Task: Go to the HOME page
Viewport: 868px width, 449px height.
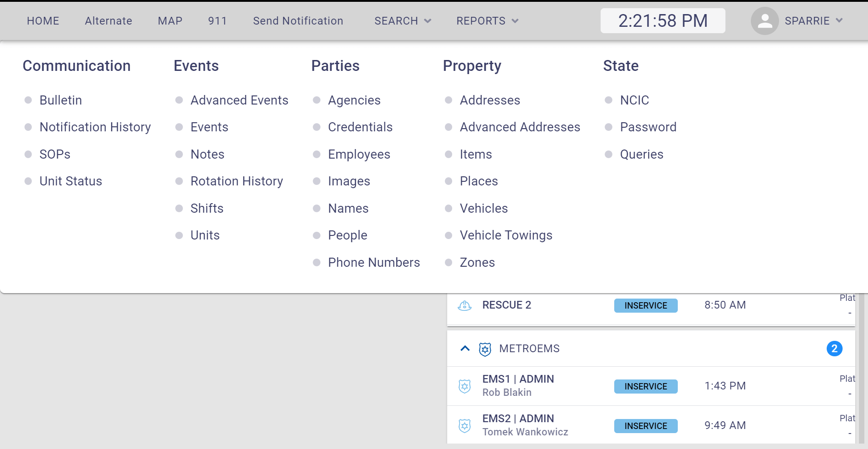Action: (43, 21)
